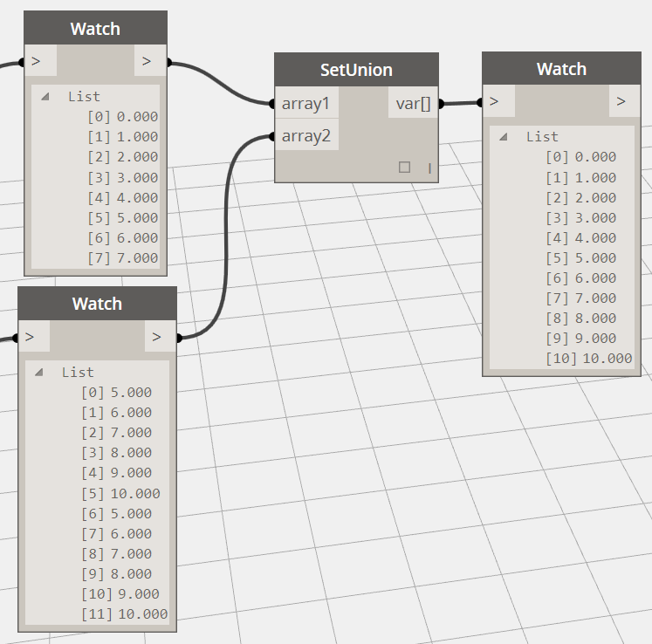Image resolution: width=652 pixels, height=644 pixels.
Task: Select item [0] 5.000 in bottom-left Watch
Action: coord(116,393)
